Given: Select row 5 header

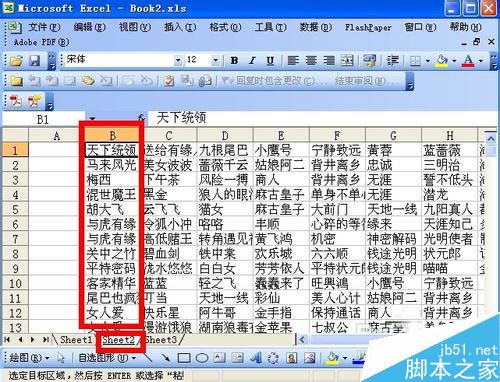Looking at the screenshot, I should coord(15,210).
